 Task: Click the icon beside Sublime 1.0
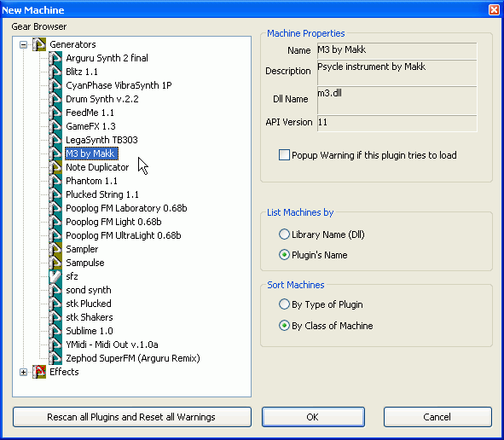[55, 331]
